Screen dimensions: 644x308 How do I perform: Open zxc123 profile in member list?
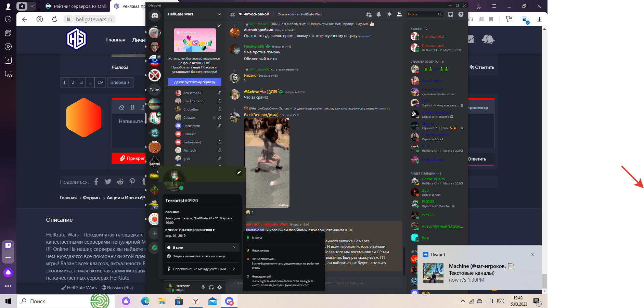437,215
